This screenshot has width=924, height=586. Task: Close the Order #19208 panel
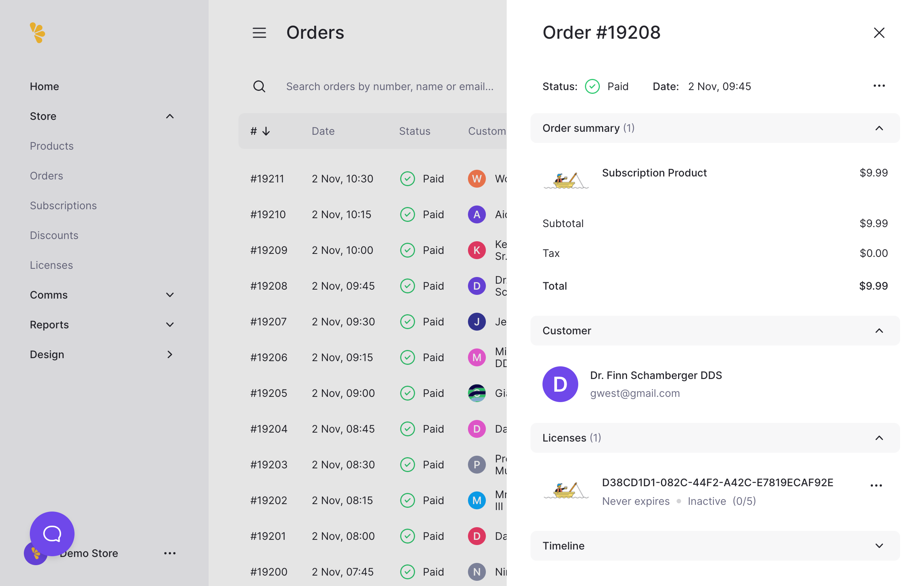click(879, 33)
